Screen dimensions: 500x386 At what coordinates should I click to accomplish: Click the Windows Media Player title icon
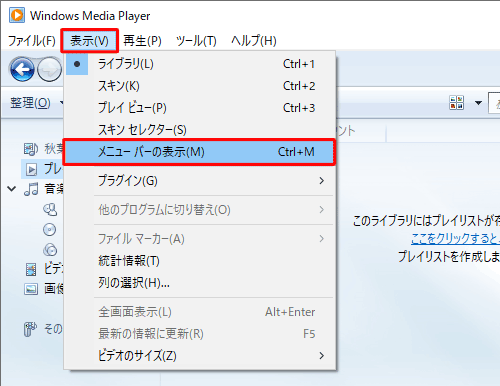(17, 15)
